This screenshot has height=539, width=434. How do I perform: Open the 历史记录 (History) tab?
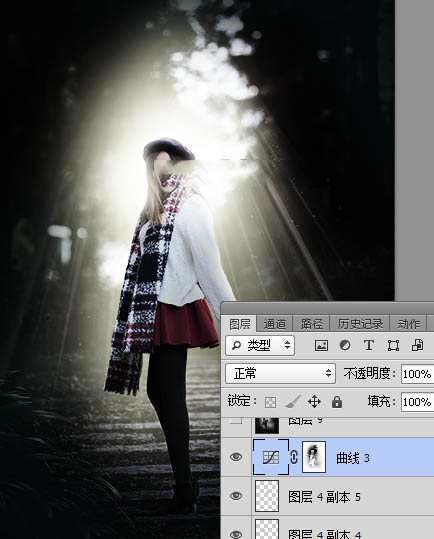(360, 324)
